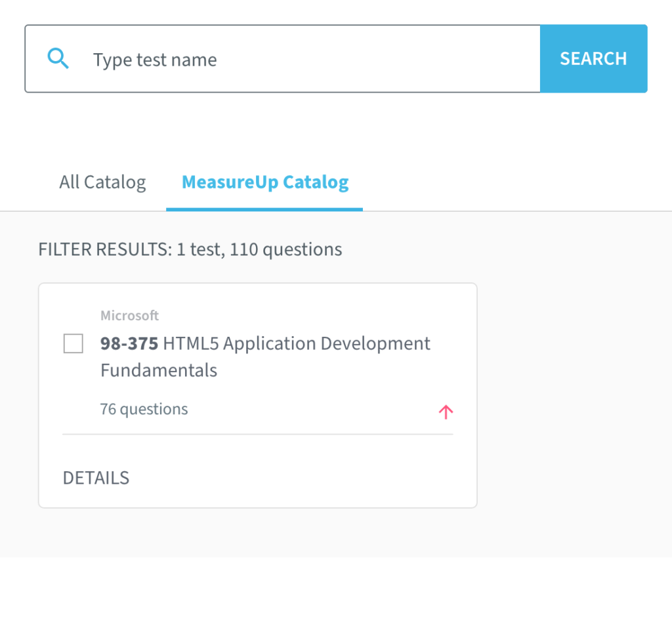Image resolution: width=672 pixels, height=621 pixels.
Task: Click the FILTER RESULTS heading
Action: click(190, 249)
